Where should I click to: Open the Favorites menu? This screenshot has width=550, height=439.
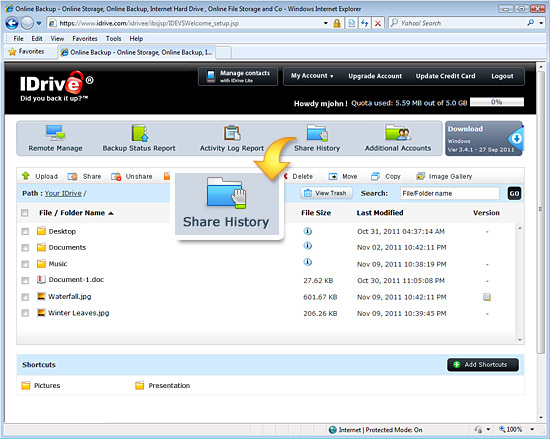(x=85, y=39)
